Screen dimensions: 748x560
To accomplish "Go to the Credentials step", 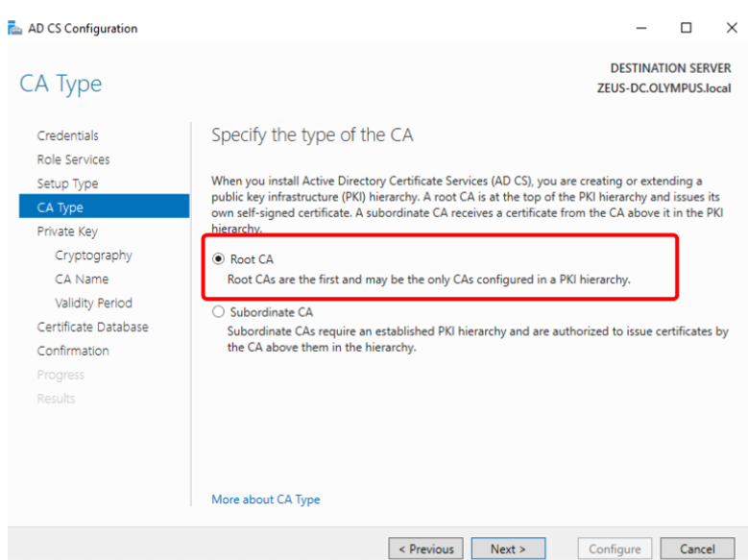I will pyautogui.click(x=67, y=135).
